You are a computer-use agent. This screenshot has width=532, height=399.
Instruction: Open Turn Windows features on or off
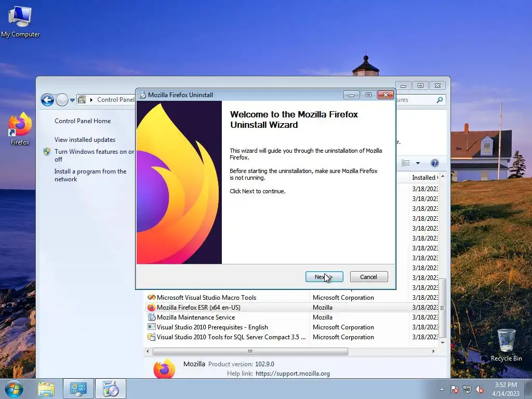tap(94, 155)
